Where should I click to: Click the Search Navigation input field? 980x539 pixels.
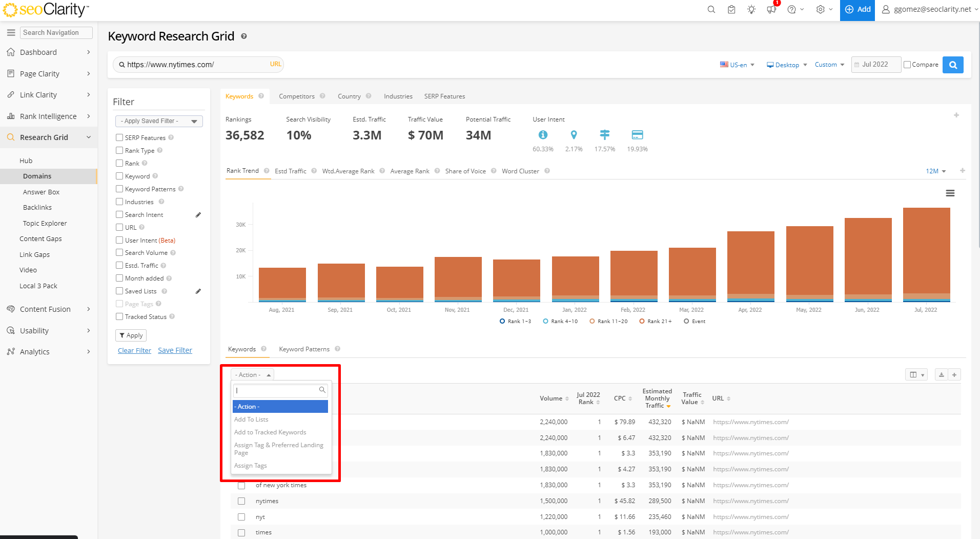tap(56, 32)
